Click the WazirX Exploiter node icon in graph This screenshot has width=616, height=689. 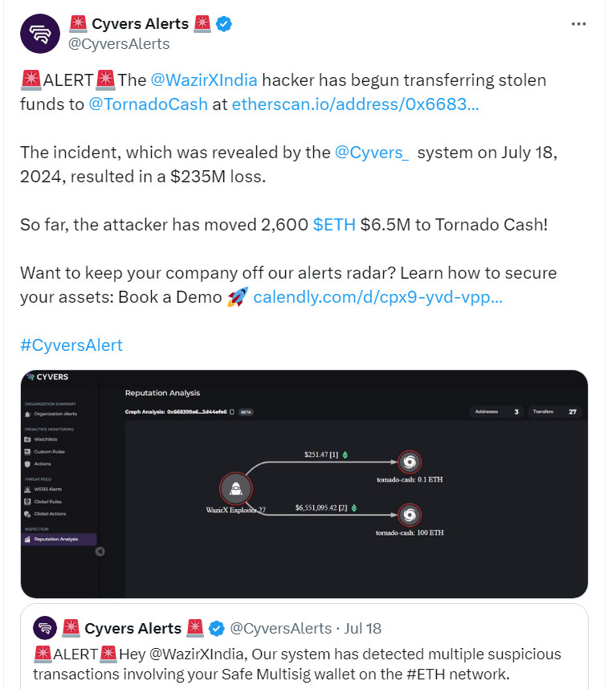pos(236,488)
